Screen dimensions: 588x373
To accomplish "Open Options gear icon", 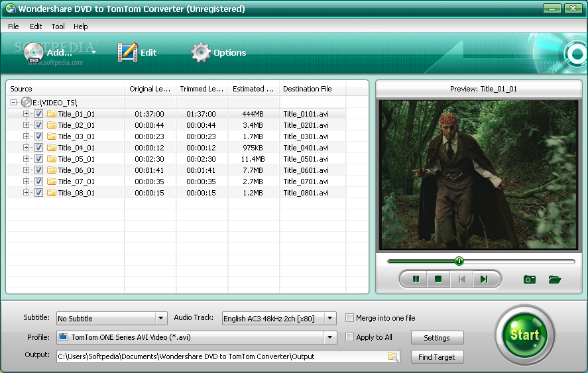I will 201,52.
